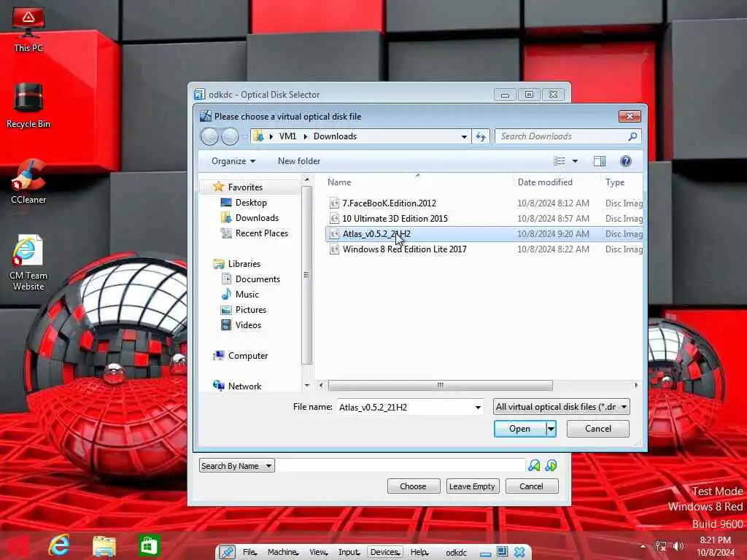Open the View menu in VM toolbar

[x=318, y=553]
